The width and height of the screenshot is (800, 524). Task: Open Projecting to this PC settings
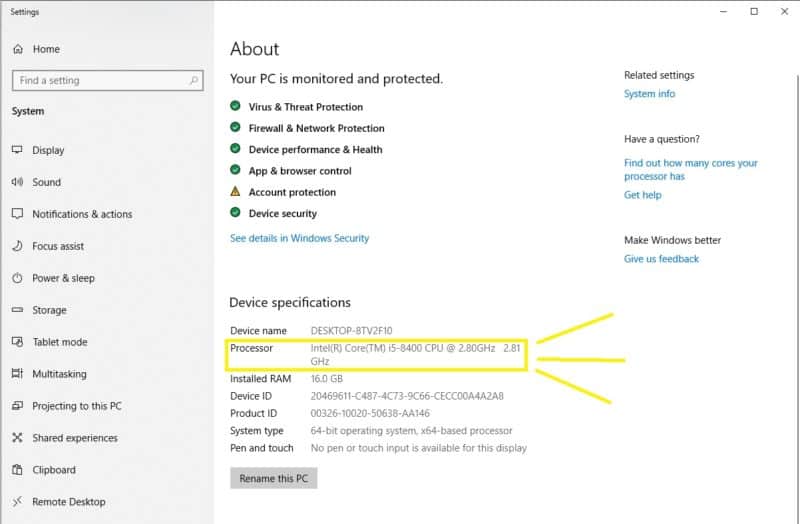tap(76, 406)
